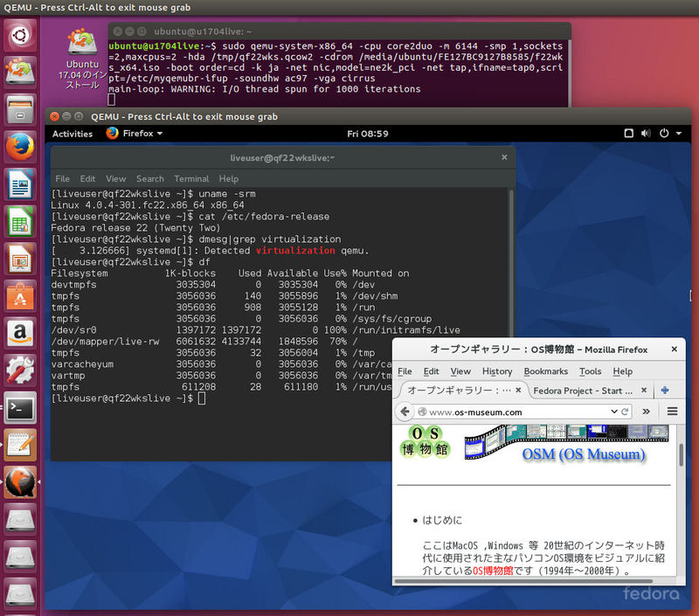Click the Fedora terminal scrollbar
699x616 pixels.
click(511, 263)
